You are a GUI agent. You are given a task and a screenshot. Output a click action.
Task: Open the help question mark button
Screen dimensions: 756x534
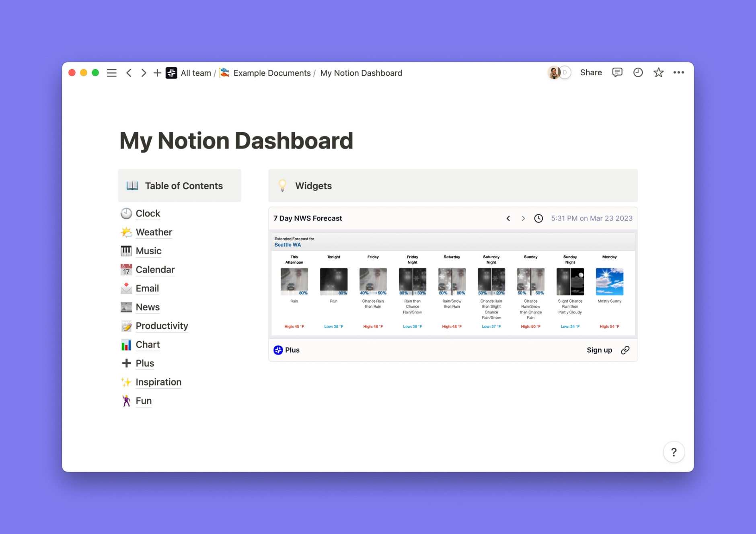click(674, 452)
